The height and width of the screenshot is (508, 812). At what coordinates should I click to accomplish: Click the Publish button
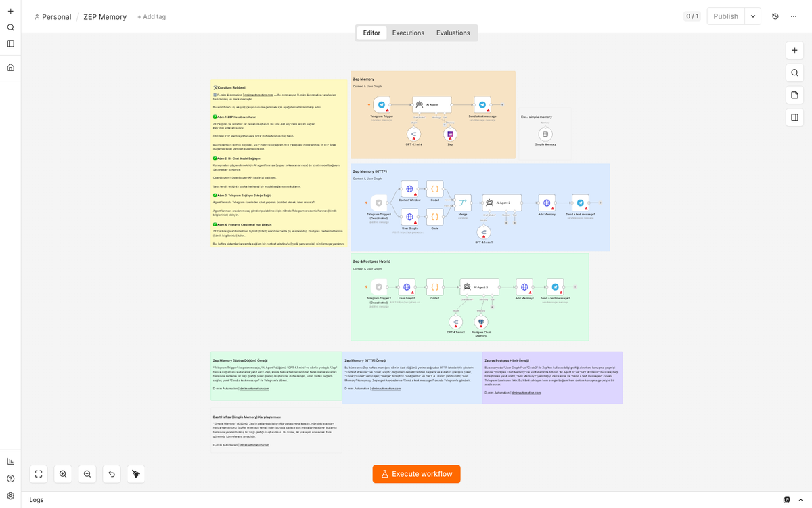point(726,16)
